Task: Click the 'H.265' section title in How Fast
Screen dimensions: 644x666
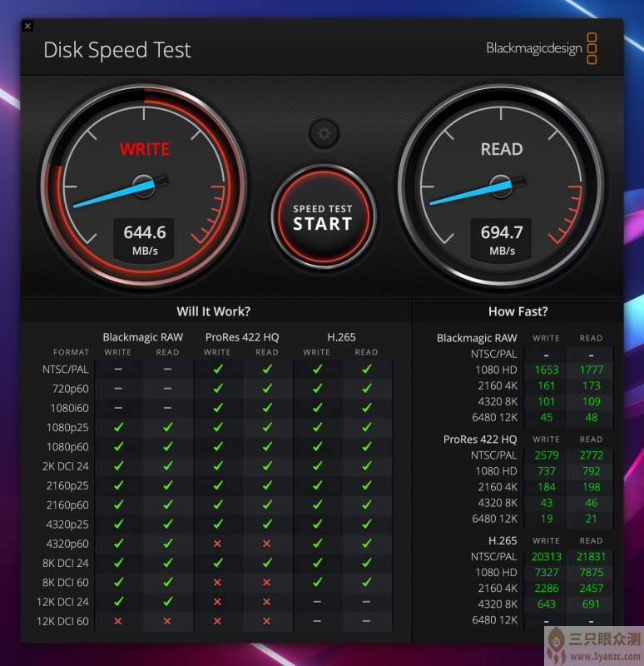Action: click(x=503, y=540)
